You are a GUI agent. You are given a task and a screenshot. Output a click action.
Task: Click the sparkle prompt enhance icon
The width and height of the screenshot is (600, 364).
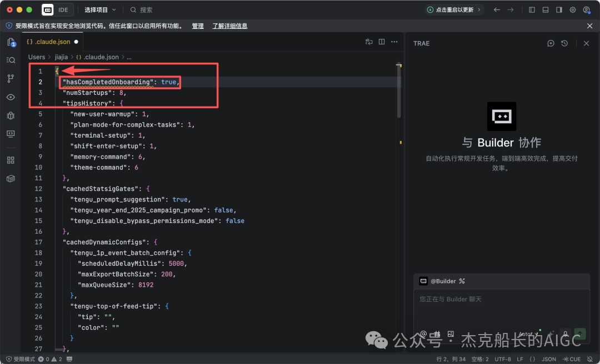pos(551,334)
